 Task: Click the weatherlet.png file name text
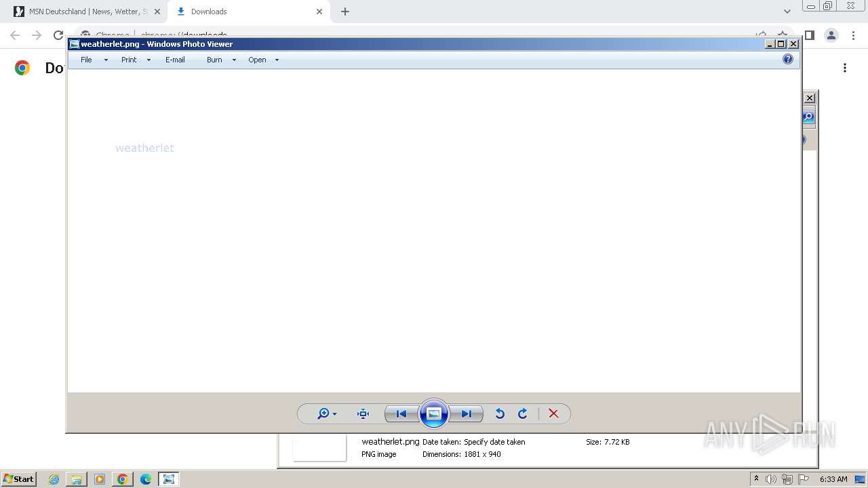(x=391, y=442)
